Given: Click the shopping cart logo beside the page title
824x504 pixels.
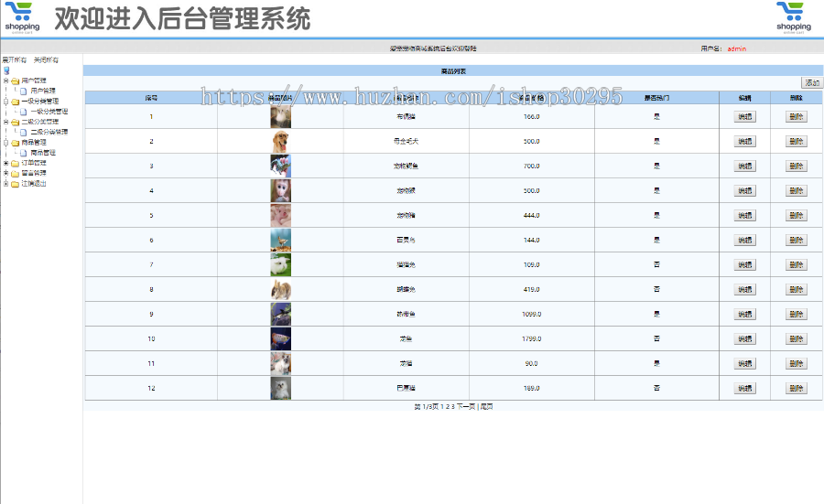Looking at the screenshot, I should pos(22,18).
